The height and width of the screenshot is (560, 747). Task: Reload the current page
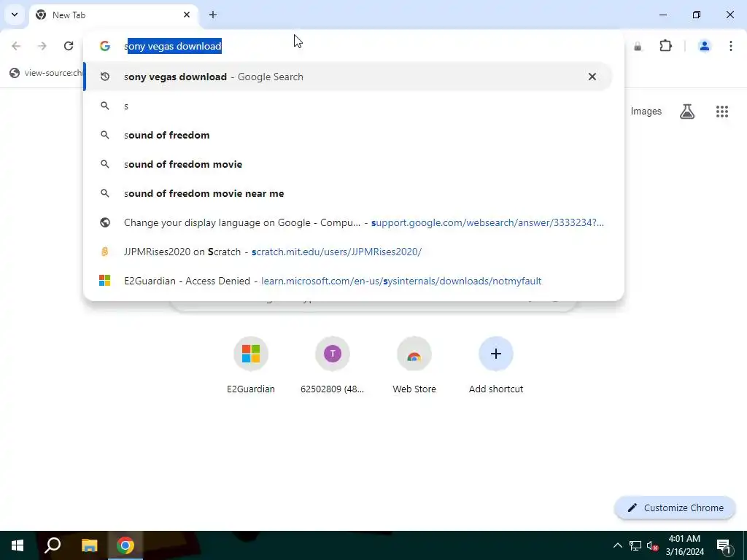(69, 46)
